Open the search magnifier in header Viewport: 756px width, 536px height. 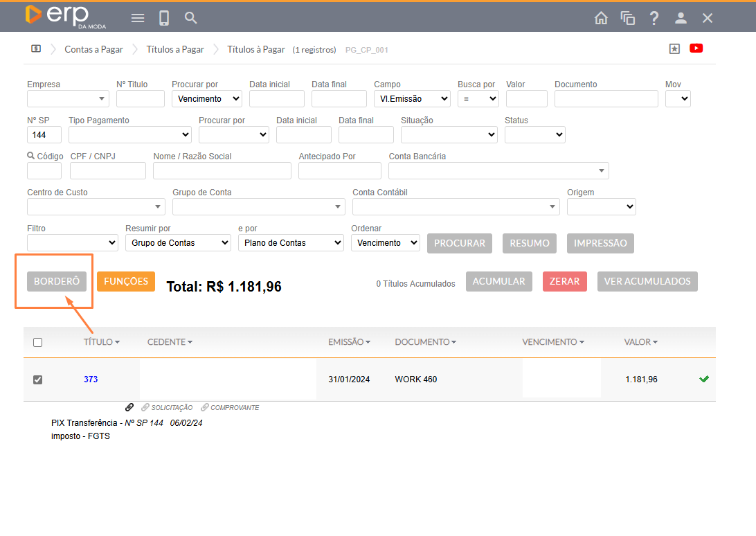click(x=191, y=18)
